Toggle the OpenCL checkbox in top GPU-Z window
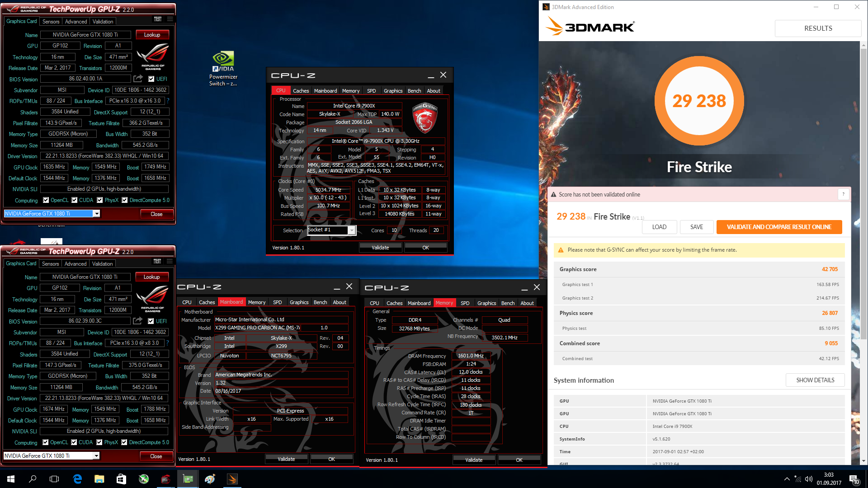 [x=46, y=200]
